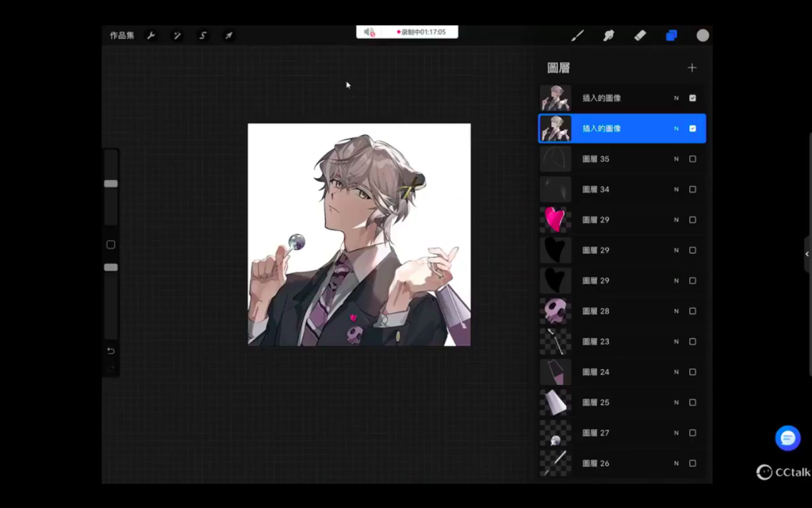Screen dimensions: 812x508
Task: Select the Paint brush tool
Action: 578,36
